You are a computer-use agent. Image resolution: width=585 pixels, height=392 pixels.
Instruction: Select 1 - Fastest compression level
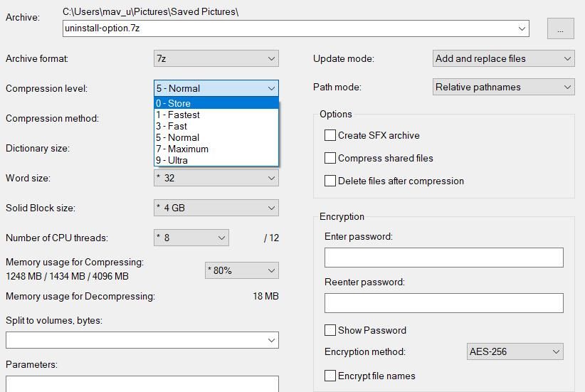pyautogui.click(x=216, y=115)
